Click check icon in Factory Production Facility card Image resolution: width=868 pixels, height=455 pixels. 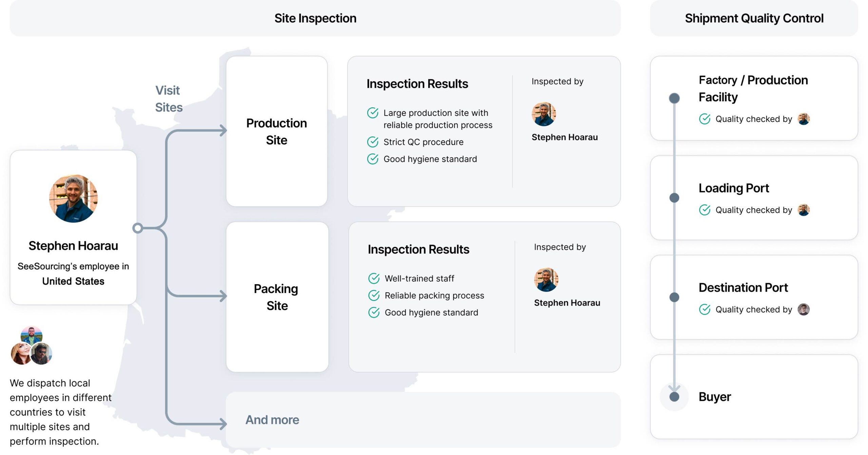click(x=705, y=119)
